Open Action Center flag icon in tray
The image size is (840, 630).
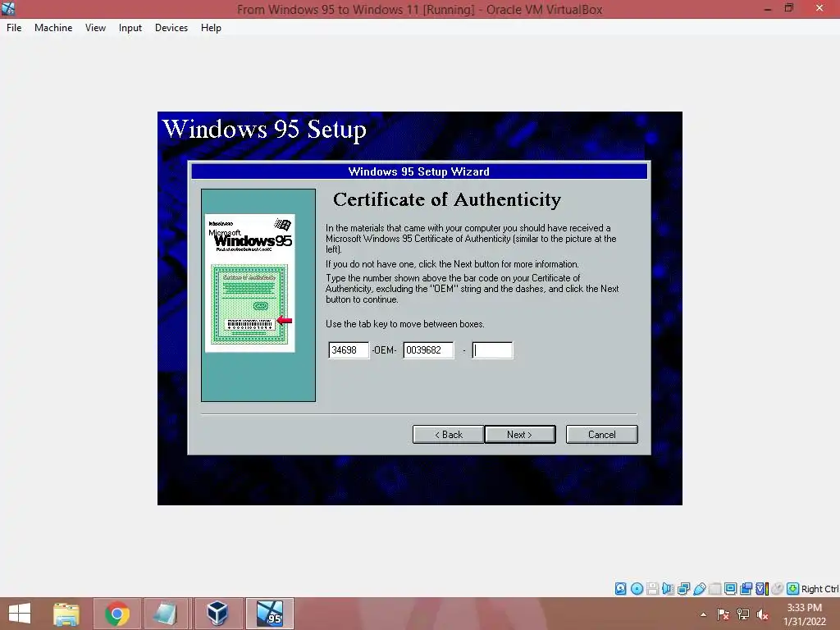(x=723, y=614)
